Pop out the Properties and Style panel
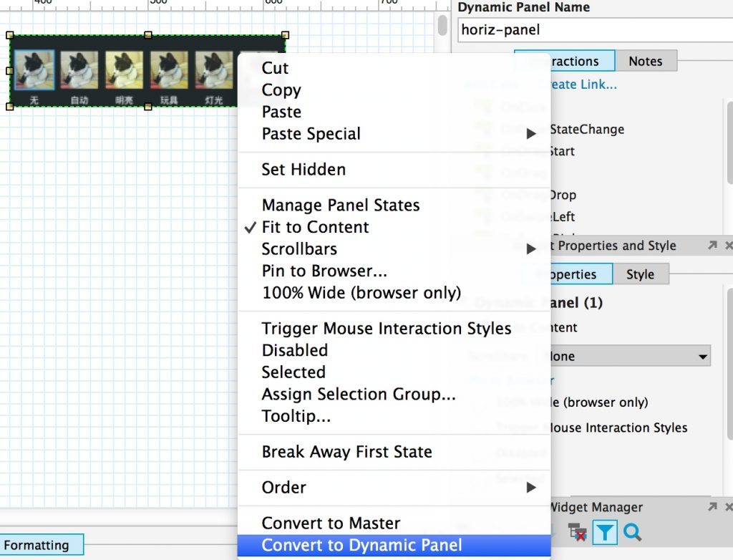Image resolution: width=733 pixels, height=560 pixels. pyautogui.click(x=712, y=245)
